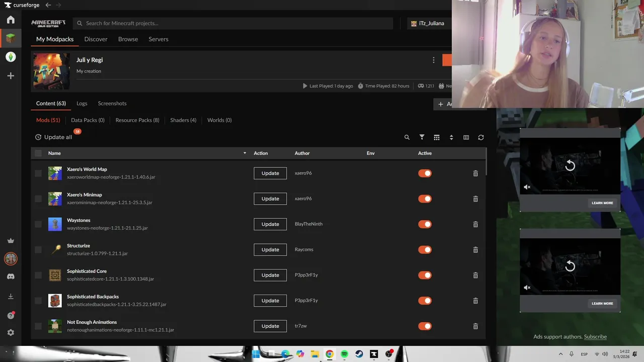This screenshot has height=362, width=644.
Task: Open Google Chrome from the taskbar
Action: 330,354
